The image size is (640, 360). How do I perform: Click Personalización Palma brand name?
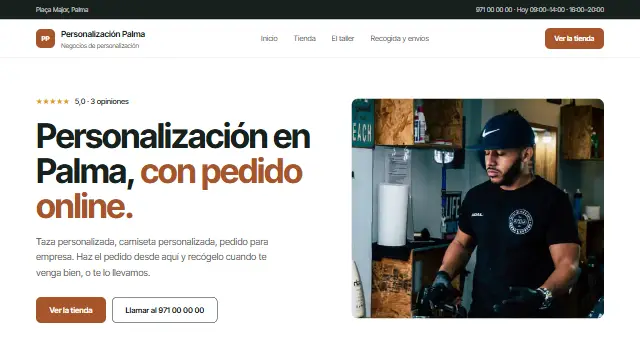click(x=103, y=34)
